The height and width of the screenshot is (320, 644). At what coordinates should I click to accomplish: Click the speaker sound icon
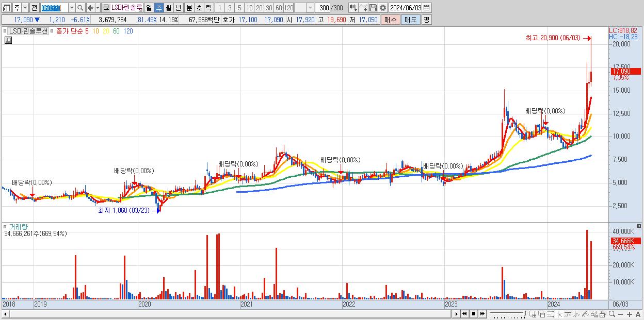coord(90,8)
